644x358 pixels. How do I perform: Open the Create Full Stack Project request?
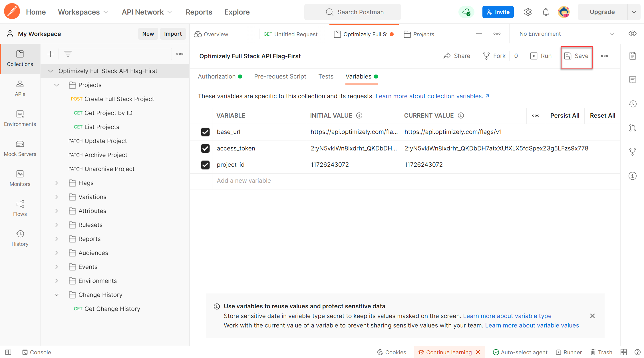point(112,99)
